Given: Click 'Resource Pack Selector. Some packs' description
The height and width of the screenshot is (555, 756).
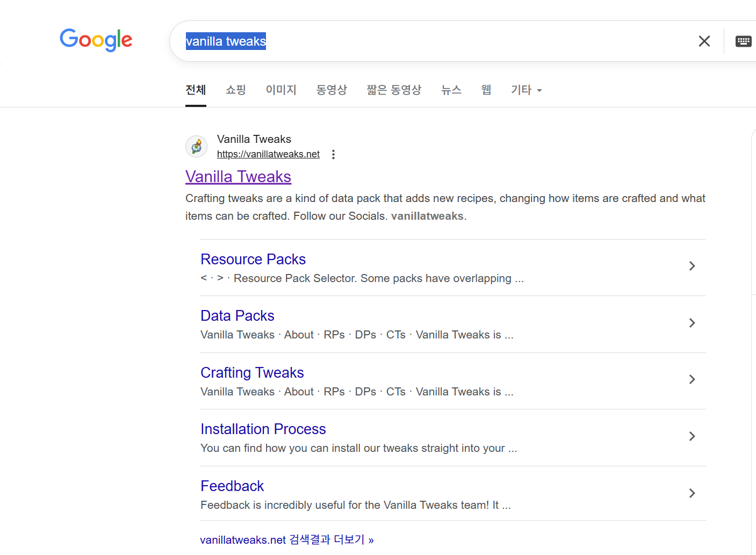Looking at the screenshot, I should click(x=362, y=278).
